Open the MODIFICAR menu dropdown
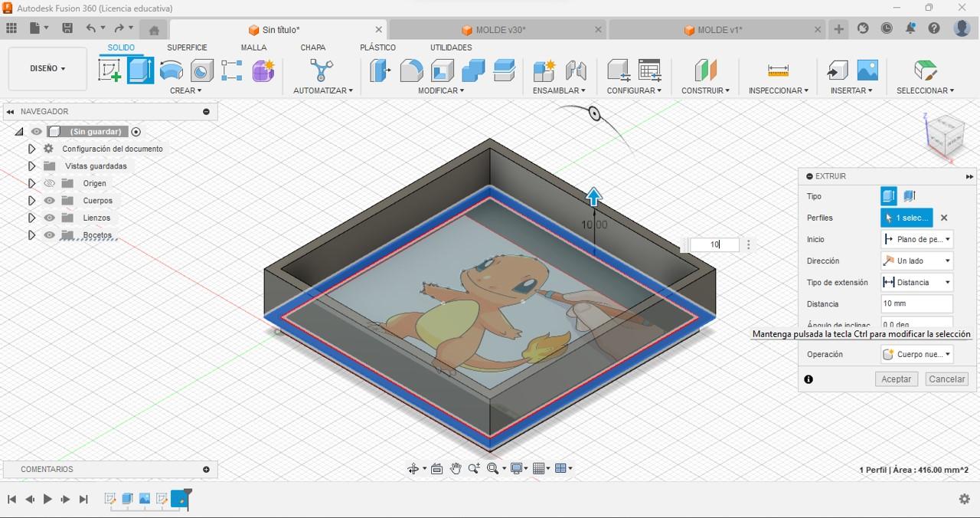The width and height of the screenshot is (980, 518). coord(441,90)
